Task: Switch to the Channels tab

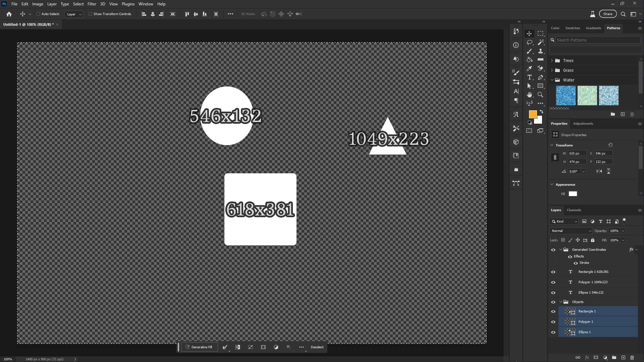Action: point(574,210)
